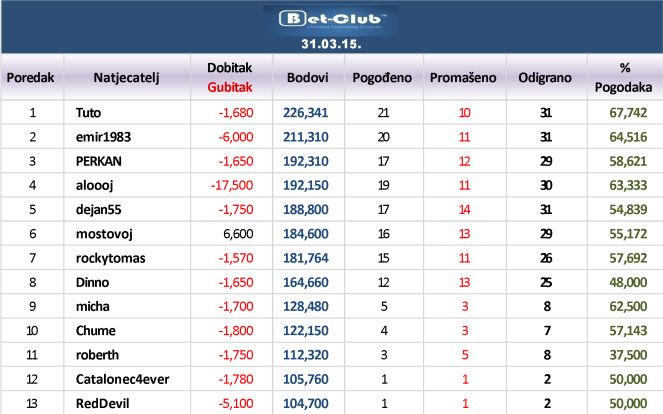Select Tuto's points value 226,341
This screenshot has height=414, width=663.
307,113
